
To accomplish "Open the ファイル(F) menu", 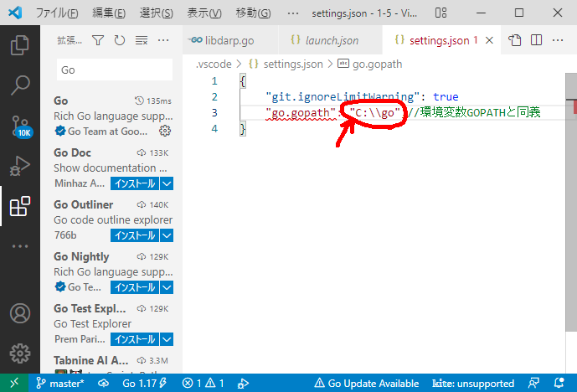I will (x=57, y=13).
